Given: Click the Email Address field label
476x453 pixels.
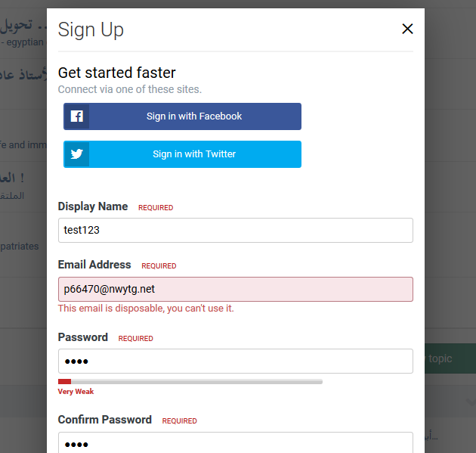Looking at the screenshot, I should [x=94, y=265].
